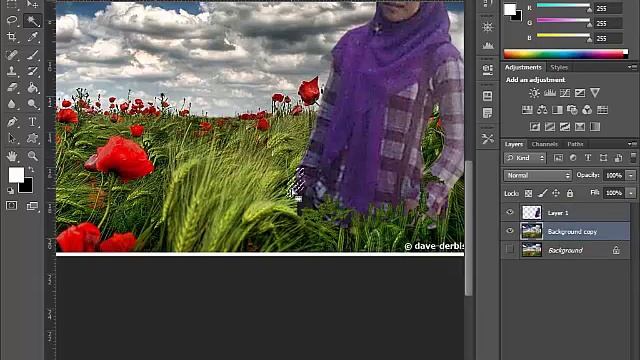This screenshot has width=640, height=360.
Task: Add an Exposure adjustment
Action: [x=580, y=93]
